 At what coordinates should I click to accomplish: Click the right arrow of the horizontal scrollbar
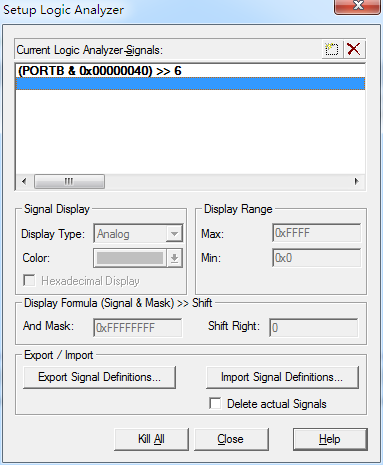(357, 181)
